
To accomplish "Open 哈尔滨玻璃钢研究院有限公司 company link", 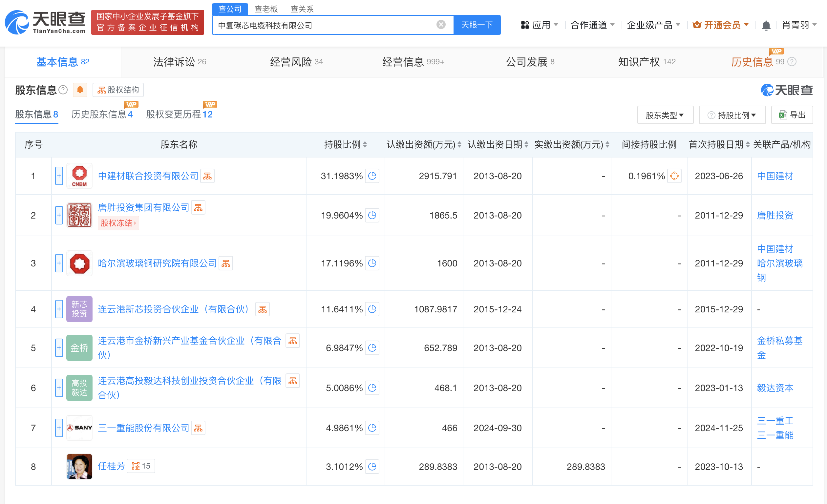I will point(157,263).
